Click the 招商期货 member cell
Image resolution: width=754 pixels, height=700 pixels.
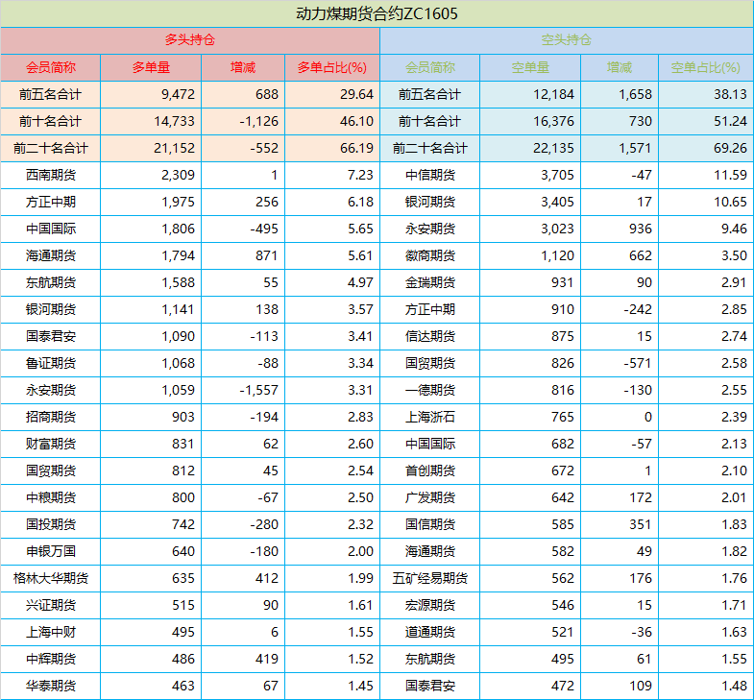point(51,418)
